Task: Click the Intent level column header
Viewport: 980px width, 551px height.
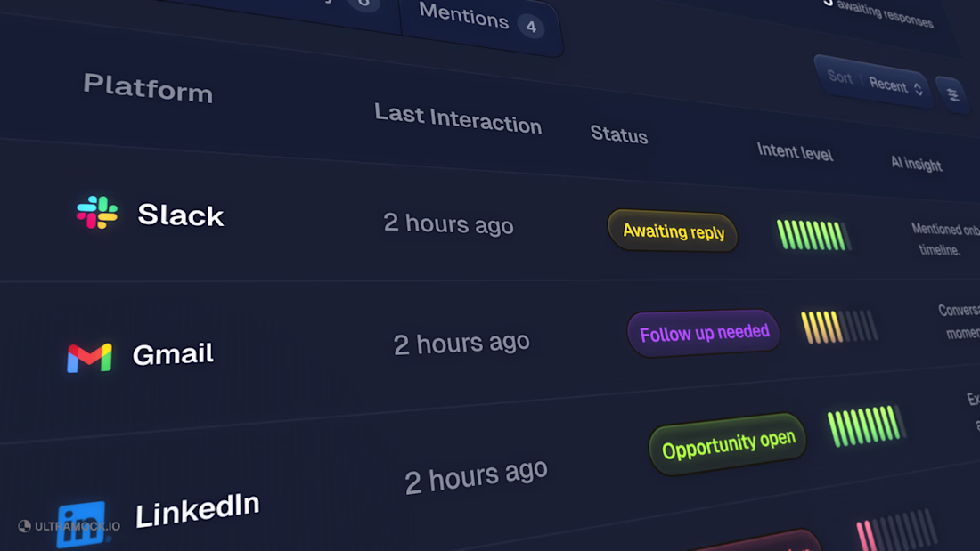Action: (795, 151)
